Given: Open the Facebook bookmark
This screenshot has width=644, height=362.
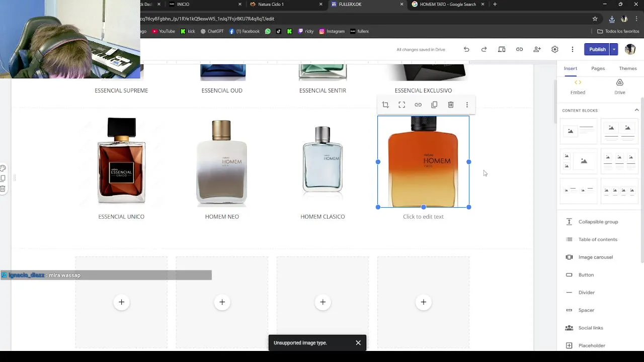Looking at the screenshot, I should coord(244,31).
